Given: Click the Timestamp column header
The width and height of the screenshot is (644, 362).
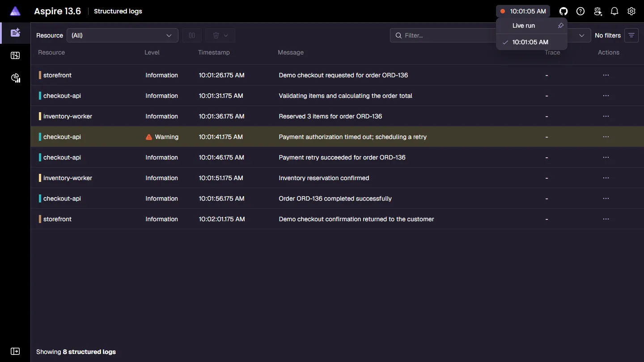Looking at the screenshot, I should pos(214,52).
